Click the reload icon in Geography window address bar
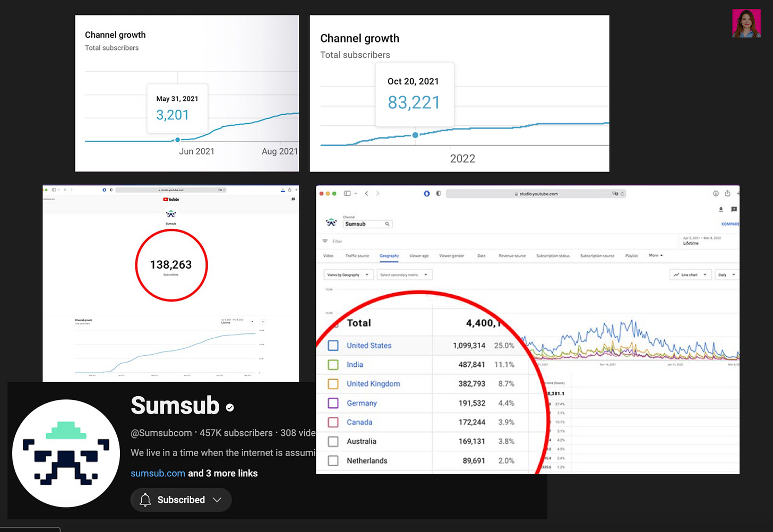This screenshot has width=773, height=532. [x=622, y=194]
